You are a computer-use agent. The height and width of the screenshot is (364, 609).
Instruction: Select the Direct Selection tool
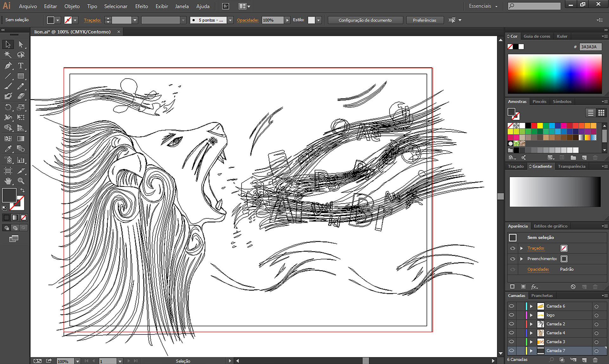pos(21,44)
